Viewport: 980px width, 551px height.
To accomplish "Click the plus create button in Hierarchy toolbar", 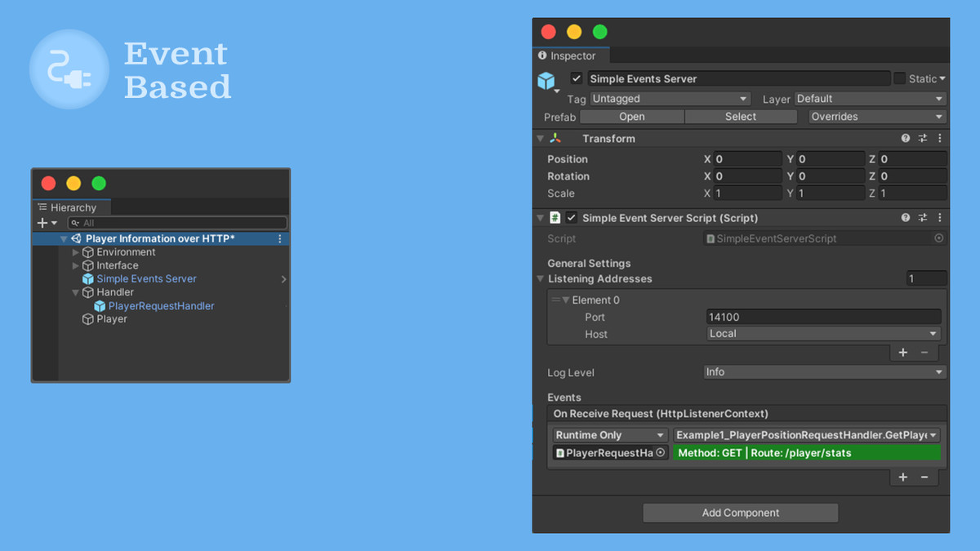I will coord(43,223).
